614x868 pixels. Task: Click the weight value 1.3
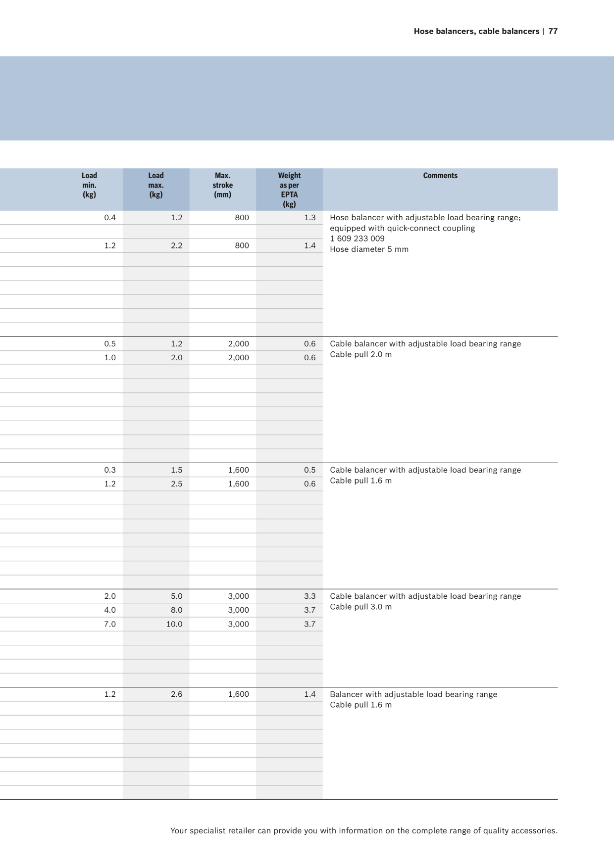click(x=310, y=218)
